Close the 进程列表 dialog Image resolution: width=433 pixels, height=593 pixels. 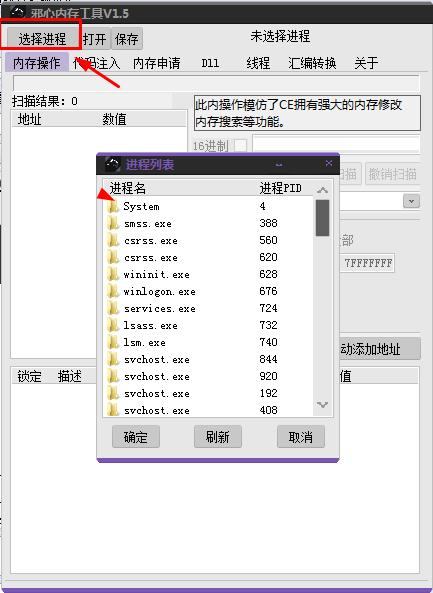(x=329, y=163)
